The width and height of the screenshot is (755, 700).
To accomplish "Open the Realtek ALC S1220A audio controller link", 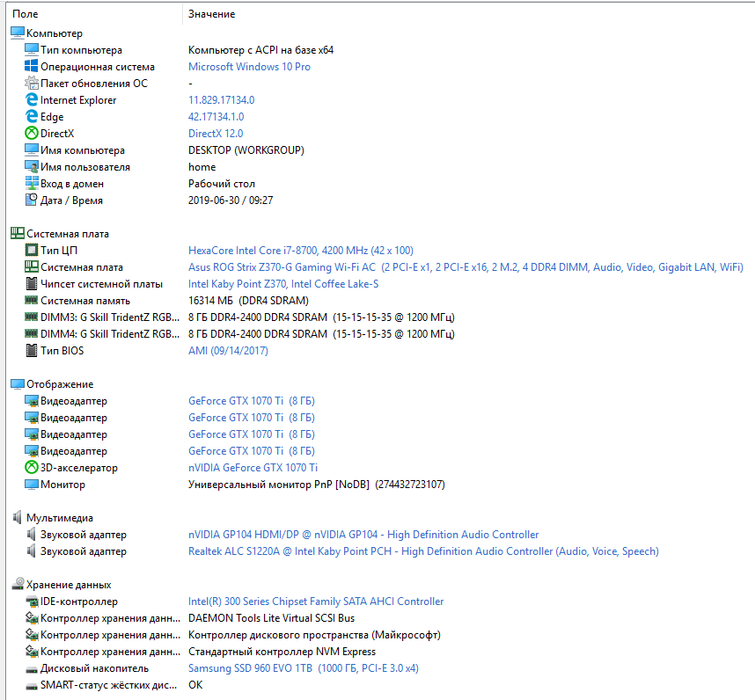I will (423, 551).
